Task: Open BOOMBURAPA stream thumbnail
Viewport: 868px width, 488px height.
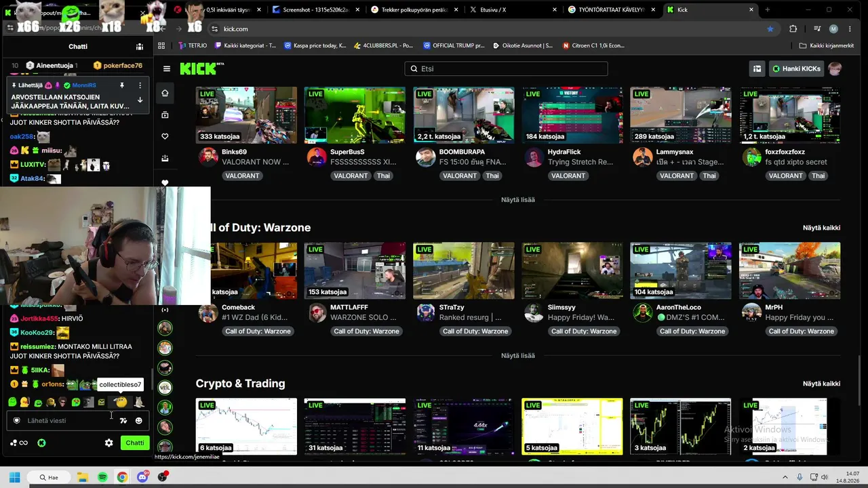Action: [x=464, y=115]
